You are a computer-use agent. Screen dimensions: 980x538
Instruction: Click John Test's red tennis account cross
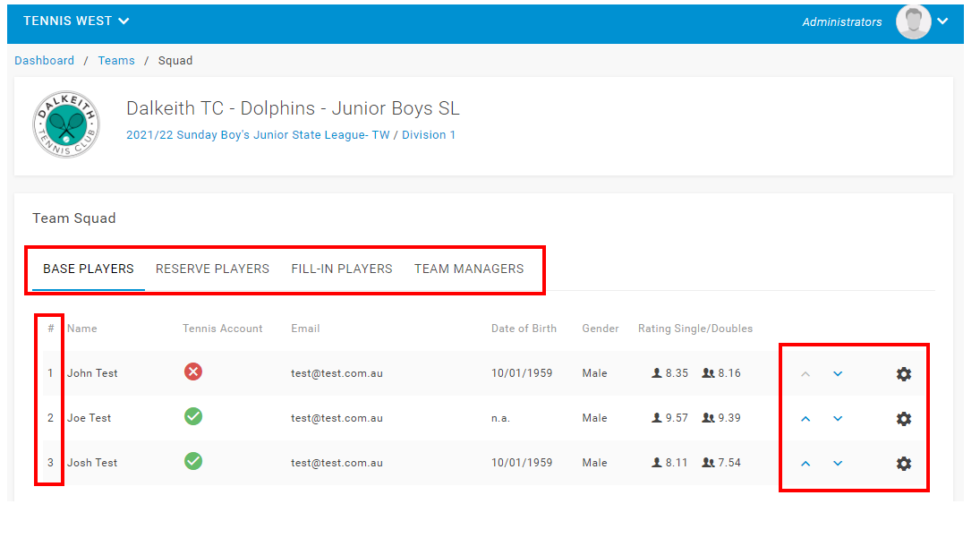coord(193,371)
